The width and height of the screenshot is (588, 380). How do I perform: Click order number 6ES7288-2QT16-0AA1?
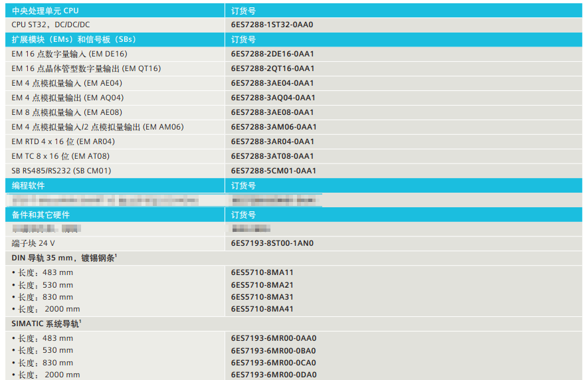click(272, 68)
